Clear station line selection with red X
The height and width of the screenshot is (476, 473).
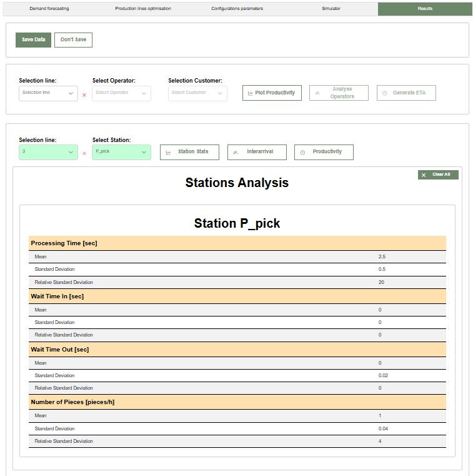coord(84,153)
